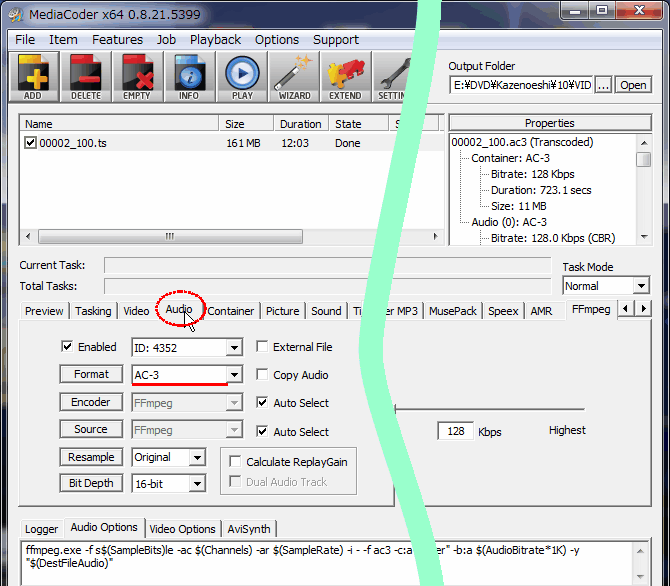Open file INFO from the toolbar
This screenshot has height=586, width=670.
pyautogui.click(x=188, y=76)
